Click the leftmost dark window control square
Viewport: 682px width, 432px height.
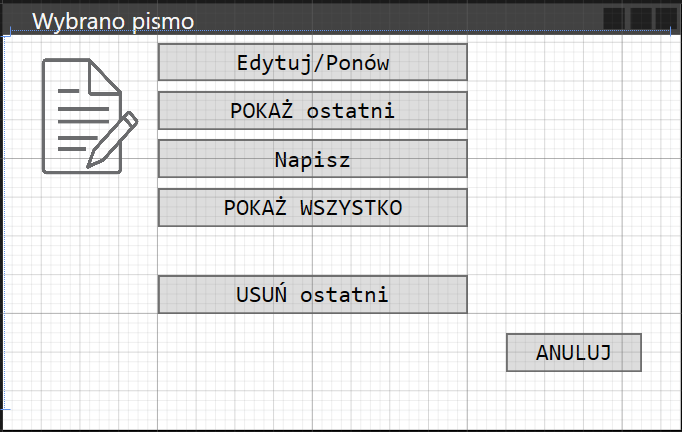tap(614, 19)
